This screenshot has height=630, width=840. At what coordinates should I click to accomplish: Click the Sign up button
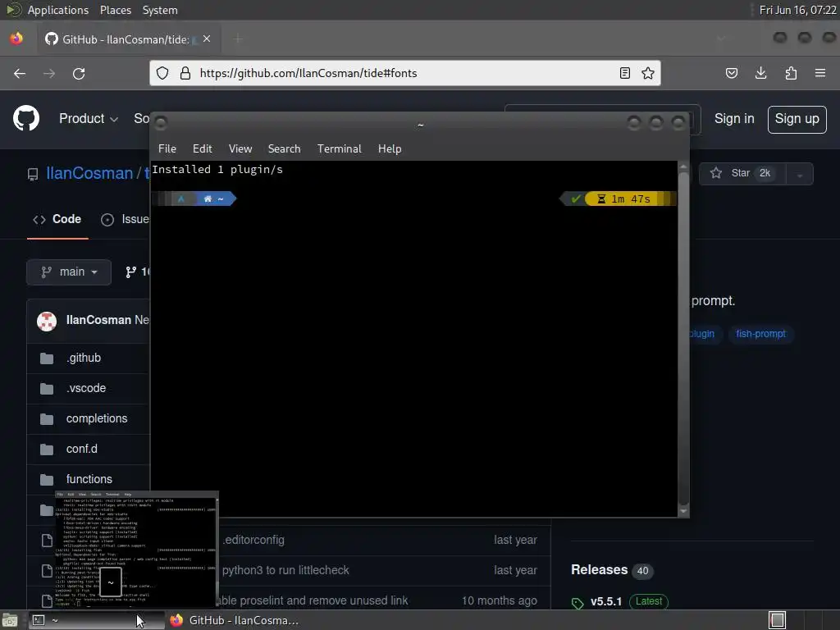[797, 120]
